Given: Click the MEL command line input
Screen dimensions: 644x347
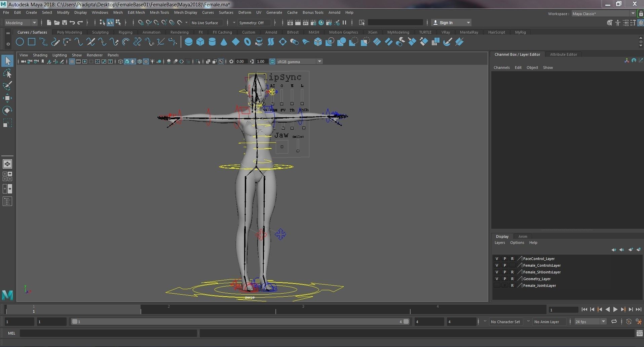Looking at the screenshot, I should (108, 333).
